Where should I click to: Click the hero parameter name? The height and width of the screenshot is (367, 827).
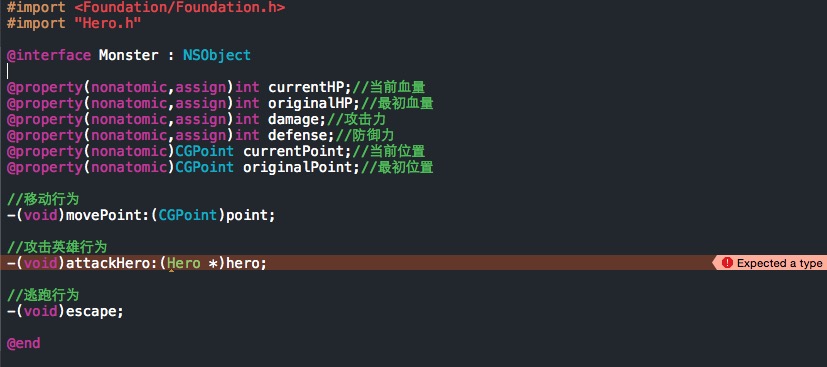tap(243, 263)
